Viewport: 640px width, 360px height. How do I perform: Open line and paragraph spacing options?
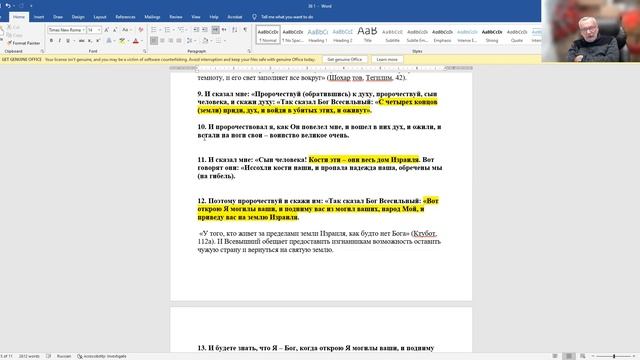190,41
